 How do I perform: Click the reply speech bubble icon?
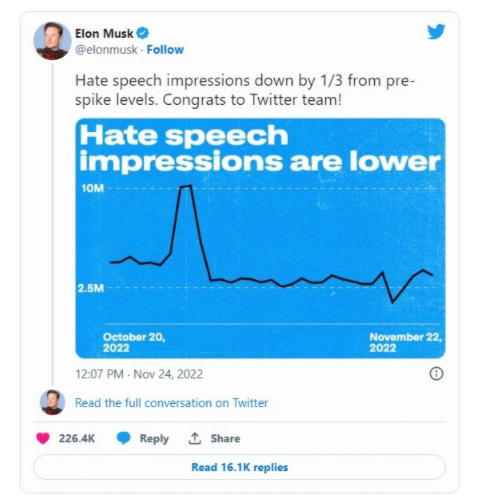[123, 438]
